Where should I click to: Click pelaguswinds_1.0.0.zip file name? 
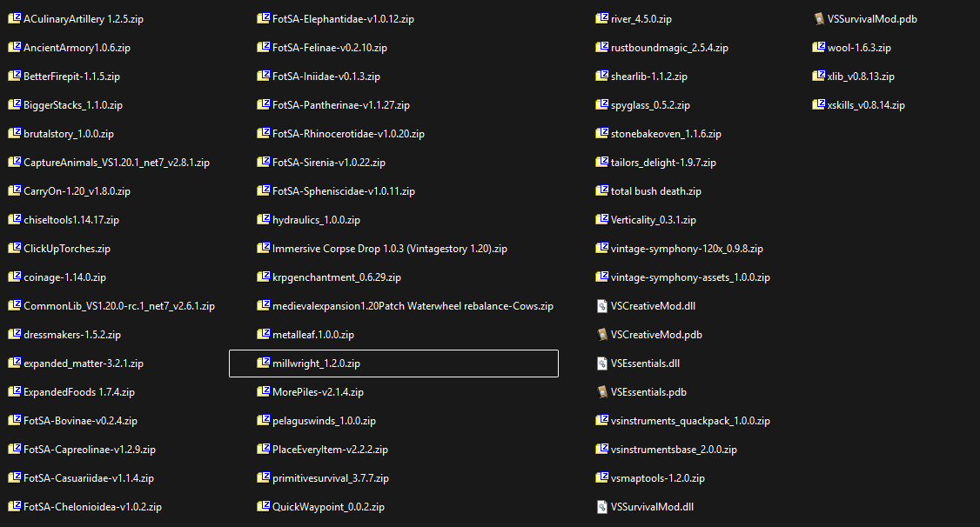pyautogui.click(x=325, y=421)
